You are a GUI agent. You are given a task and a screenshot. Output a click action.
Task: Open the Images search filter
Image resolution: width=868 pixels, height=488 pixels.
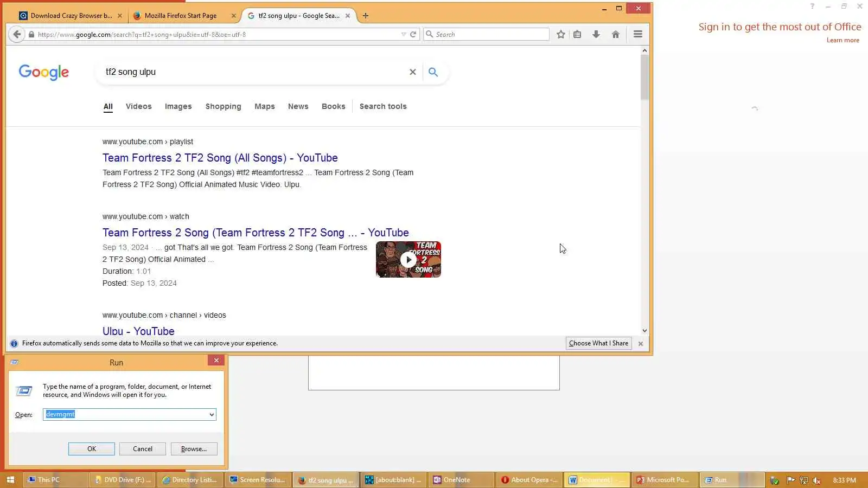178,106
